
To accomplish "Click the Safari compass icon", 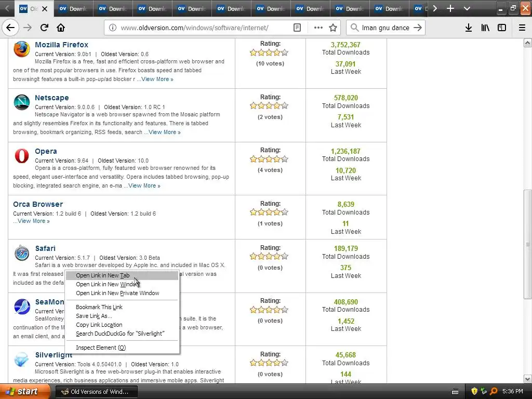I will point(22,253).
